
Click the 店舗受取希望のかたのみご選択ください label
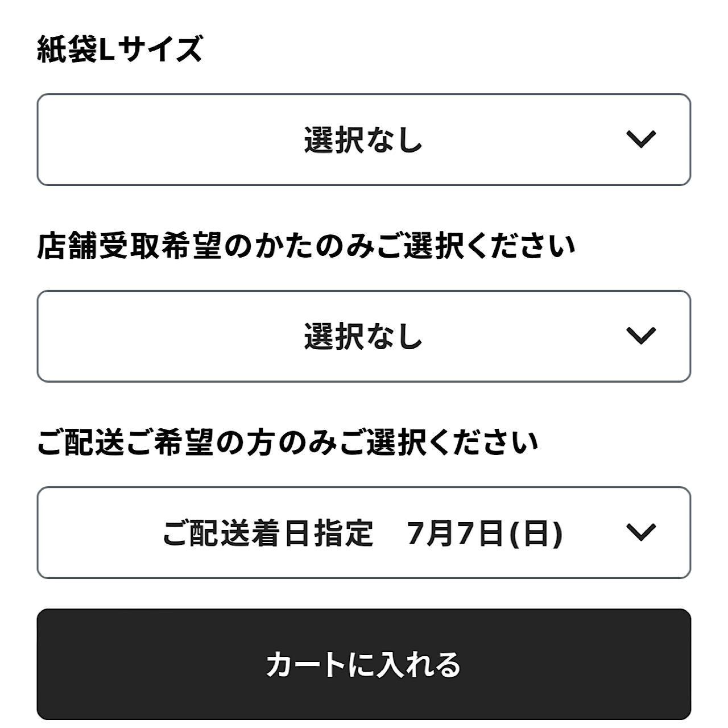click(306, 247)
